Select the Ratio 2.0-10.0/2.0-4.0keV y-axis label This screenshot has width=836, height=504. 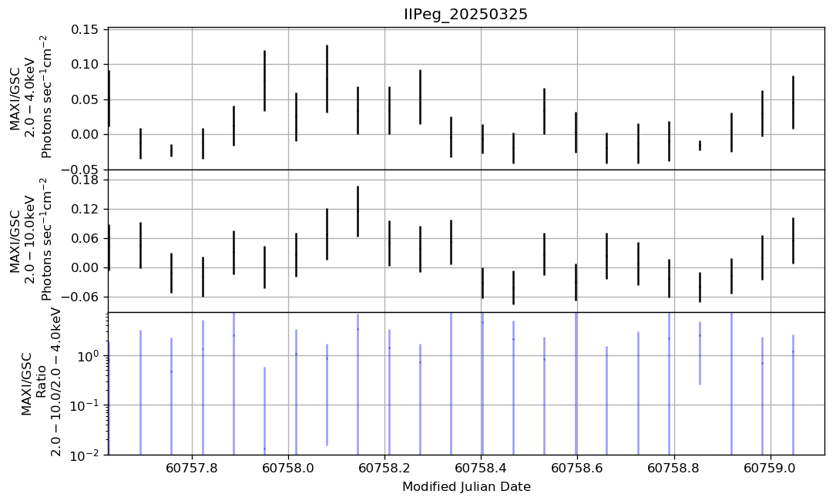(42, 383)
